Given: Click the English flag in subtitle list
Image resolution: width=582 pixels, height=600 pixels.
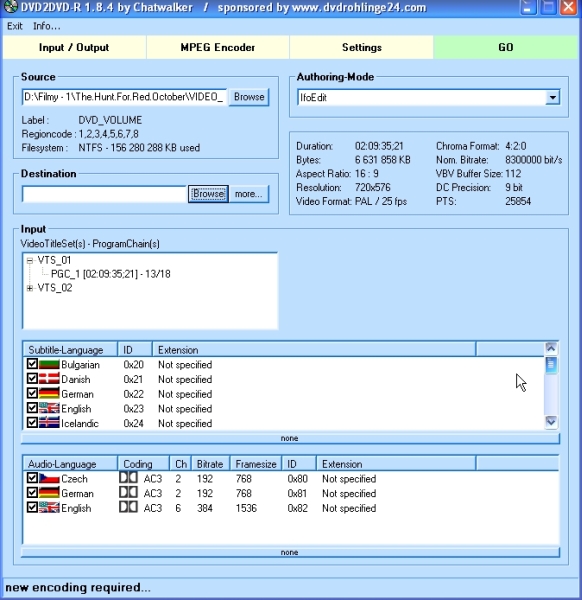Looking at the screenshot, I should coord(49,408).
